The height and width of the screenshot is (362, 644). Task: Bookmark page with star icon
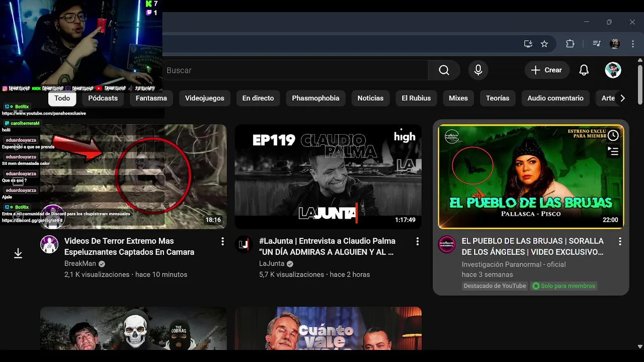click(x=544, y=44)
